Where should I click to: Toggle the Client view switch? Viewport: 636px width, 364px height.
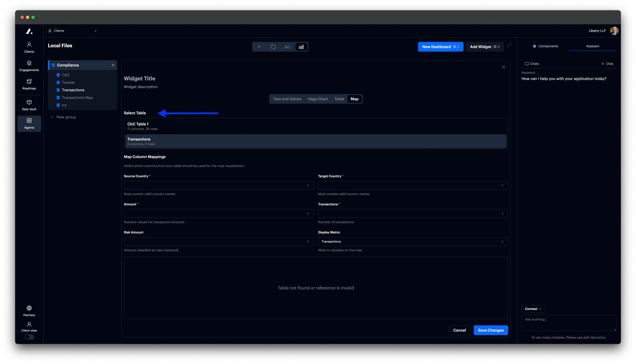tap(29, 337)
